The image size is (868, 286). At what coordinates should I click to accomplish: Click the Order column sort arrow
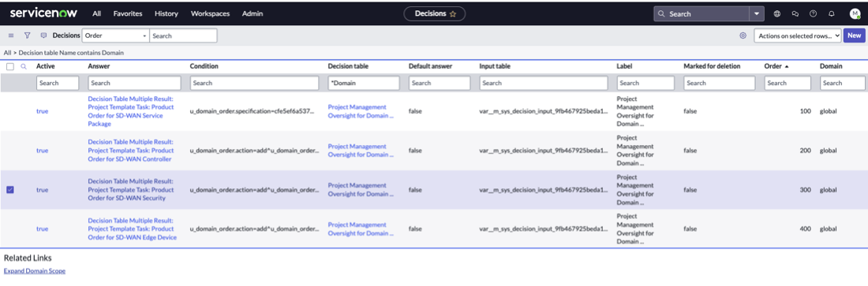point(787,66)
